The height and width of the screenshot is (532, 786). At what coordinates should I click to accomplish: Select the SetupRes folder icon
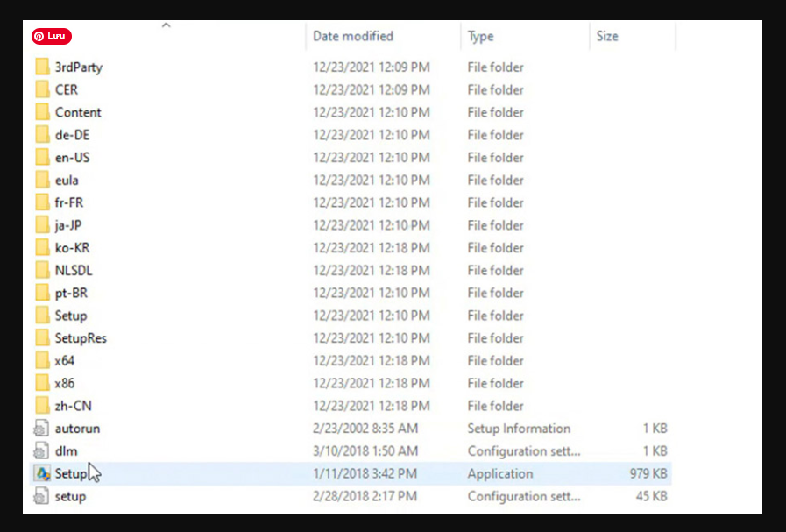(42, 338)
